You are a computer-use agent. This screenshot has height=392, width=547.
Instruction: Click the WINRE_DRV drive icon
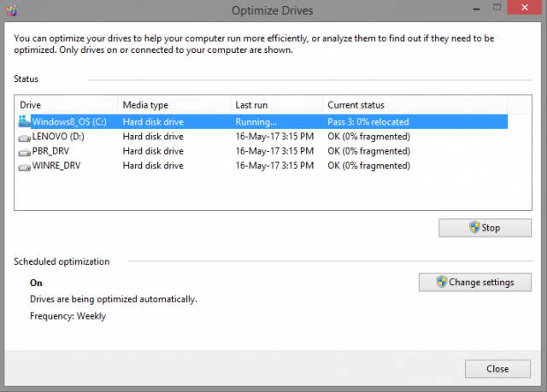[25, 166]
